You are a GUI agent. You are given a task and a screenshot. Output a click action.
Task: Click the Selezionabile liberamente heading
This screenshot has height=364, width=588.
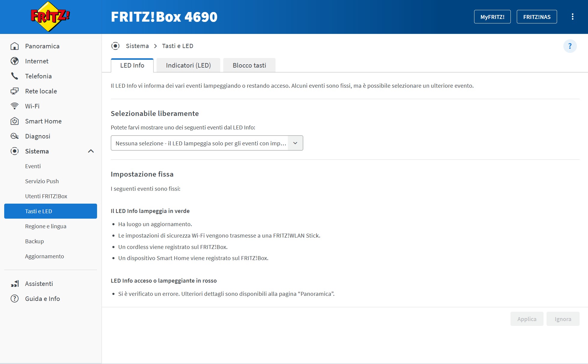(x=155, y=114)
